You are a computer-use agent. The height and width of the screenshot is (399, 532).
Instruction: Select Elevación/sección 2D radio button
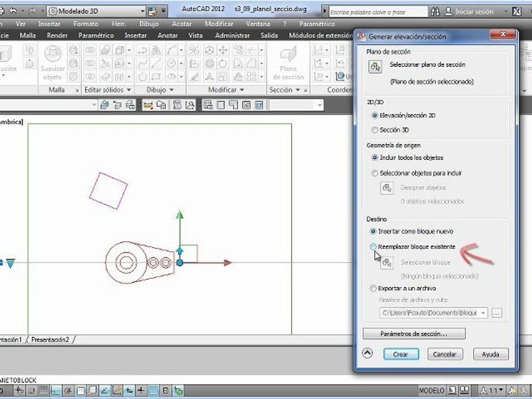375,115
